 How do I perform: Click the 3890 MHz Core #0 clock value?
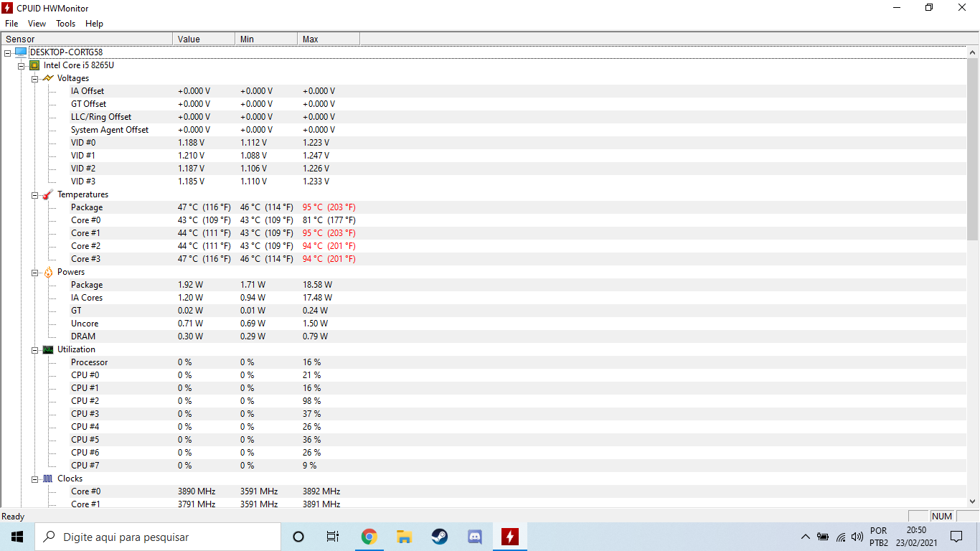[x=197, y=491]
